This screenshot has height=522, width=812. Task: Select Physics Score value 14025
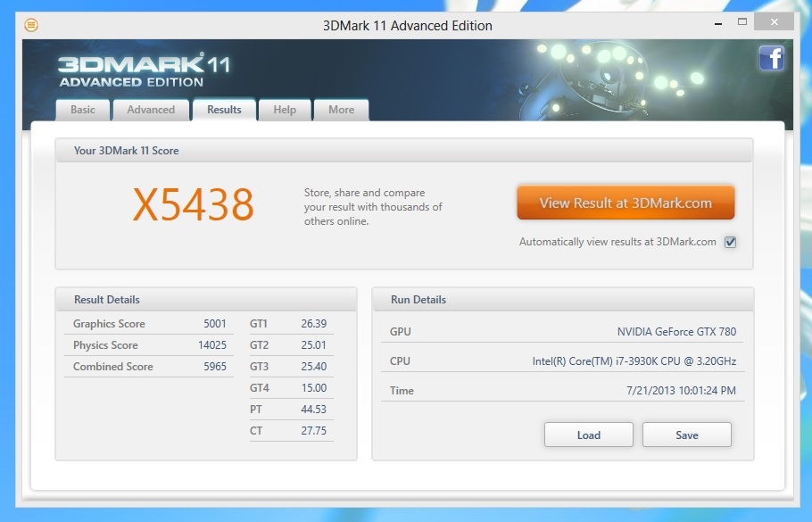(212, 345)
